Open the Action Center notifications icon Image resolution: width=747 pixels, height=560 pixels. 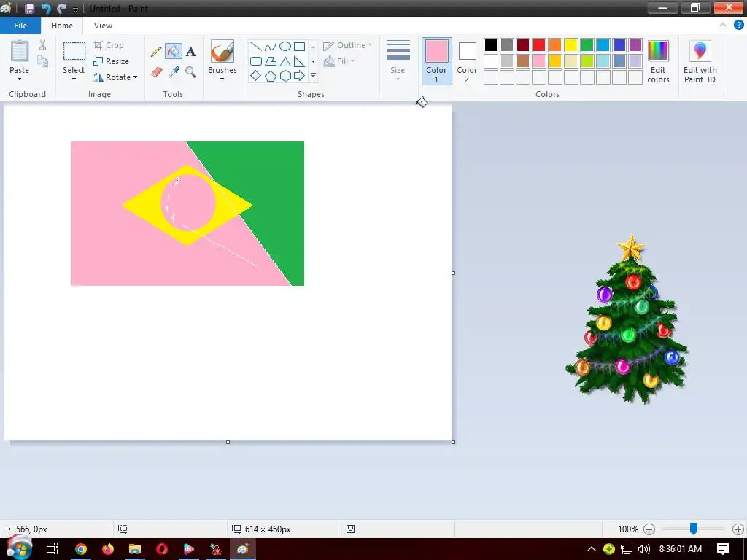(x=723, y=548)
